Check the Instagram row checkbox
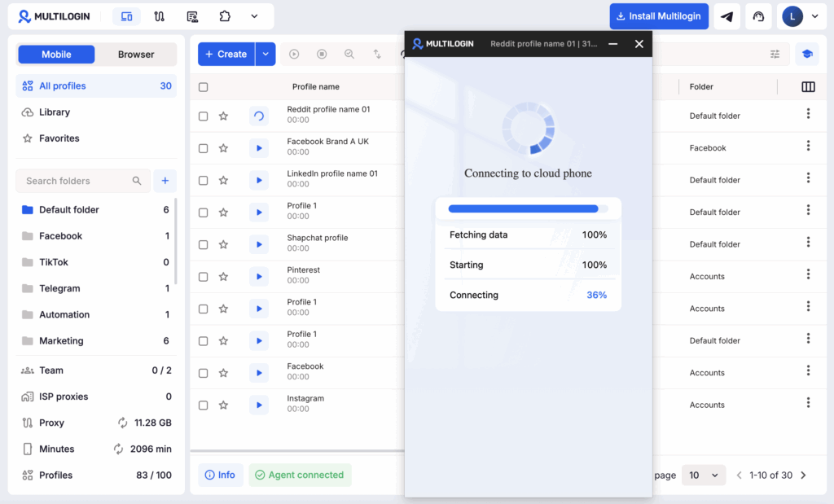This screenshot has height=504, width=834. tap(203, 405)
